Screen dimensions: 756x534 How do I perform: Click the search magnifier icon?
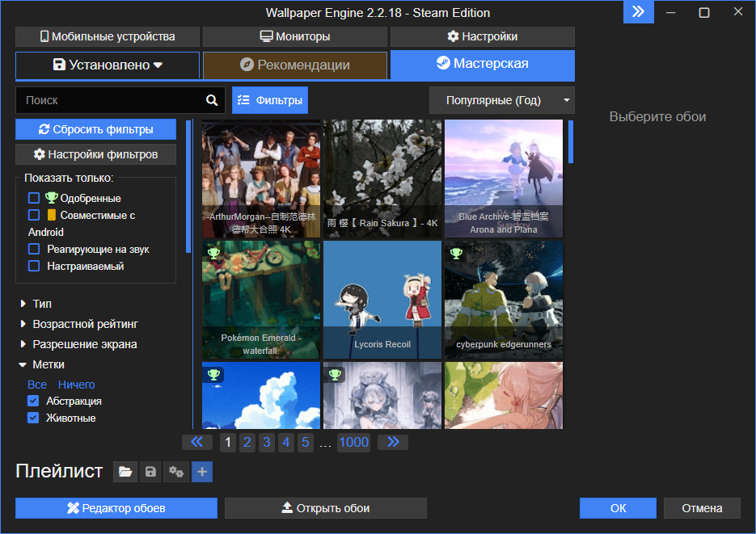[212, 100]
